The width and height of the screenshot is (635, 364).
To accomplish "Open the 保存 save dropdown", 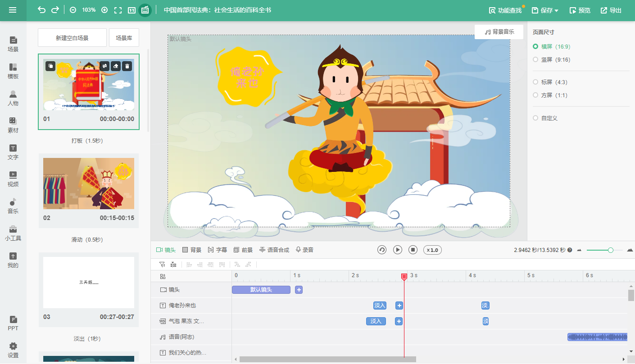I will click(545, 10).
